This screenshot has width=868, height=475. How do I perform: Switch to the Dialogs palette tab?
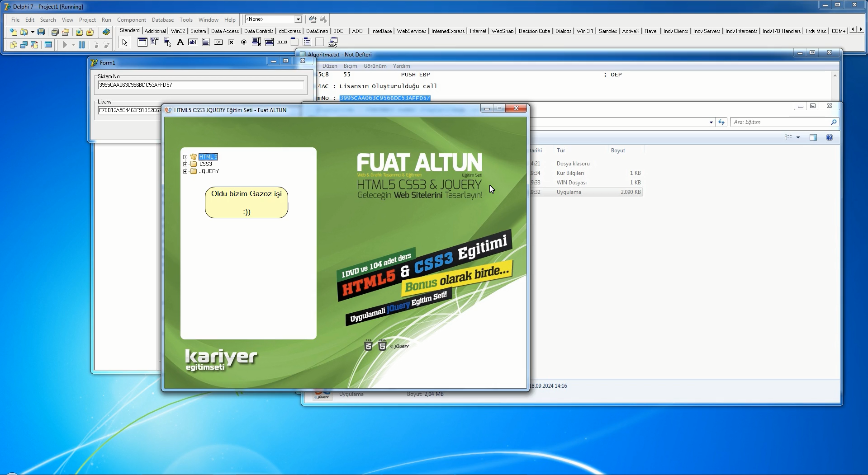(563, 31)
